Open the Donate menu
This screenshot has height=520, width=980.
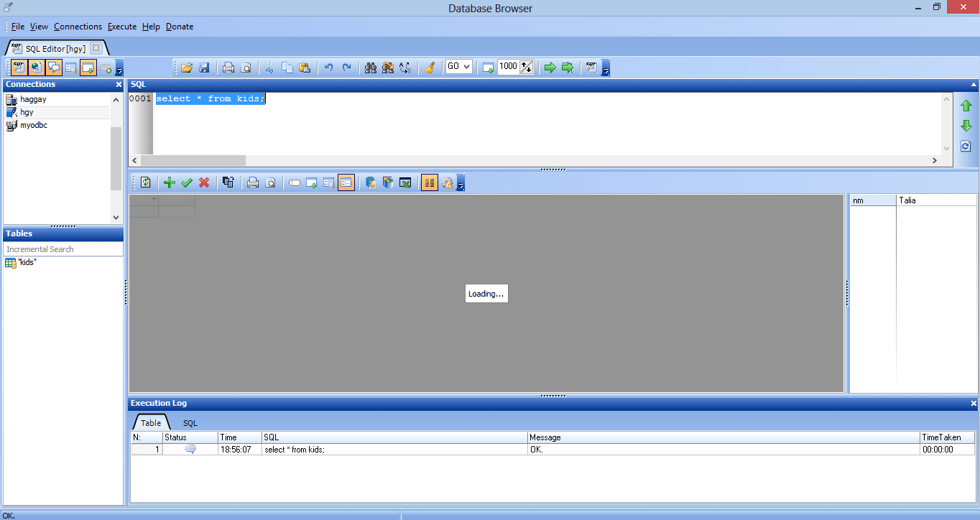[180, 27]
